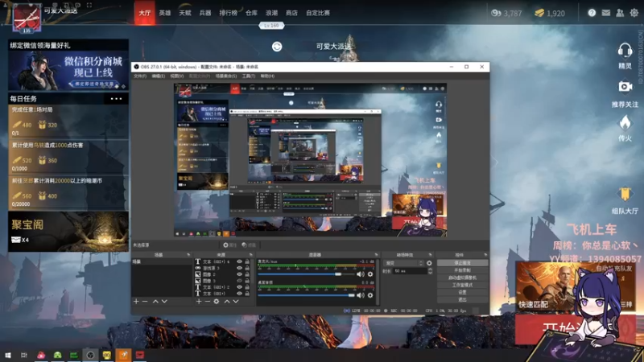644x362 pixels.
Task: Open the 聚宝阁 treasure thumbnail
Action: (68, 232)
